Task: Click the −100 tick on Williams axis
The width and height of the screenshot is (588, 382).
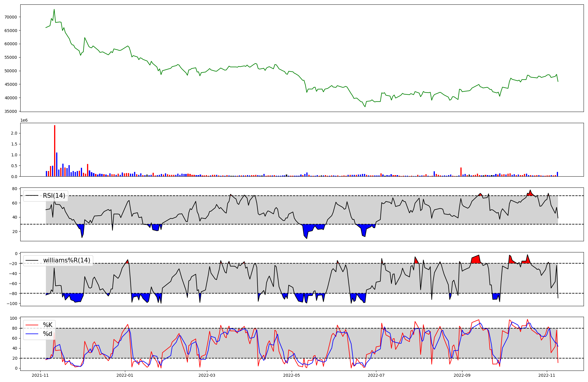Action: [12, 304]
